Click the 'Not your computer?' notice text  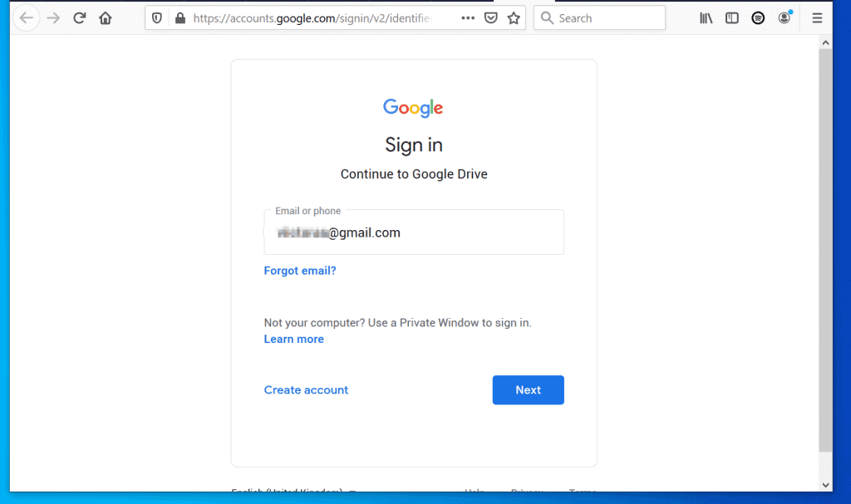[397, 323]
